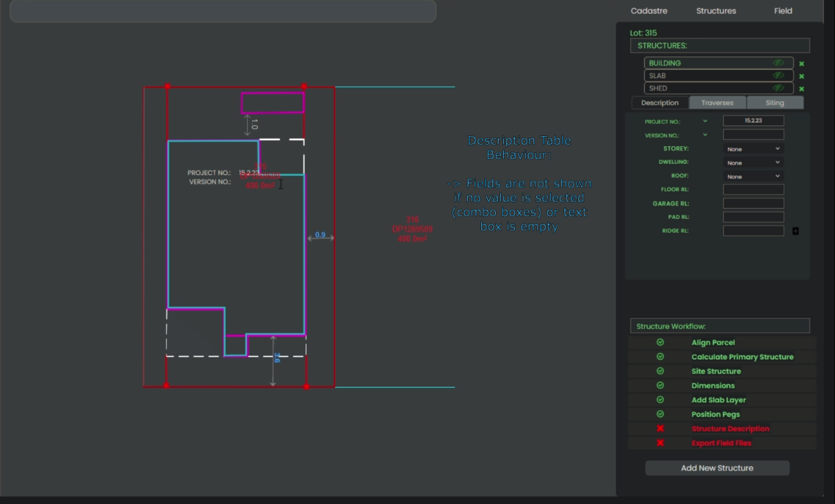This screenshot has height=504, width=835.
Task: Open the ROOF dropdown
Action: pos(754,176)
